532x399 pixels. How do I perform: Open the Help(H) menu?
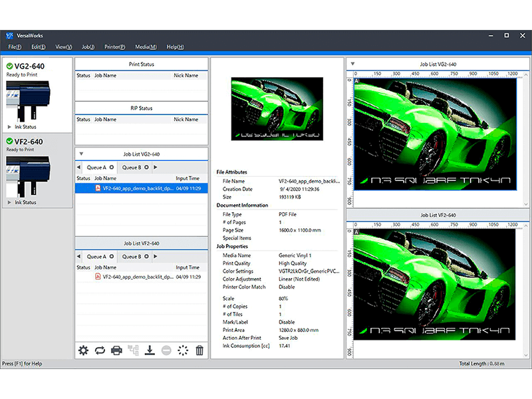click(x=175, y=47)
